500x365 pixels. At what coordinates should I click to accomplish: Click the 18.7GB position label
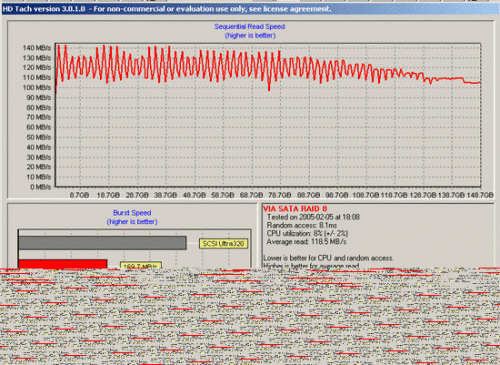coord(108,195)
